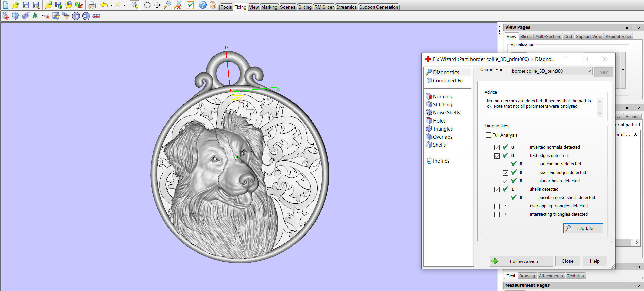Click the Advice box scroll-down arrow

tap(600, 113)
